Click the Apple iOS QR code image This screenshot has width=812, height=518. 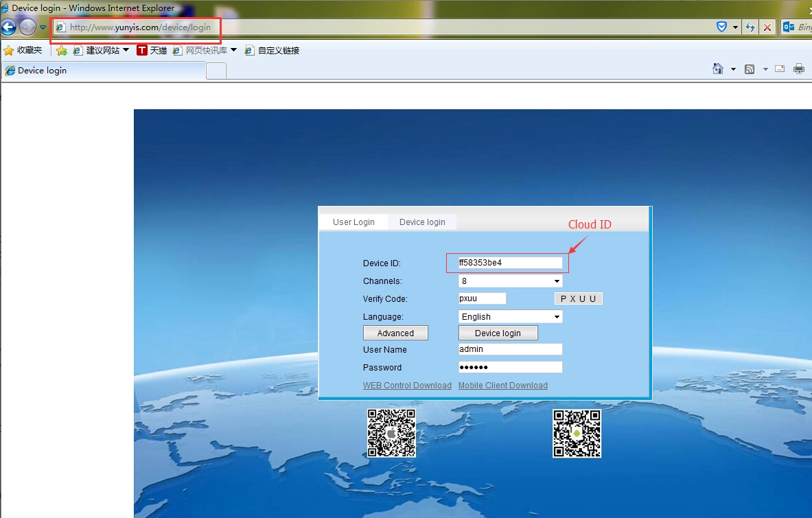pyautogui.click(x=391, y=433)
